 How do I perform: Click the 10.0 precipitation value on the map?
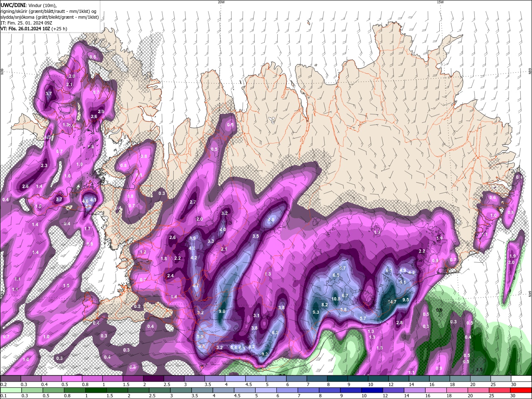[336, 299]
